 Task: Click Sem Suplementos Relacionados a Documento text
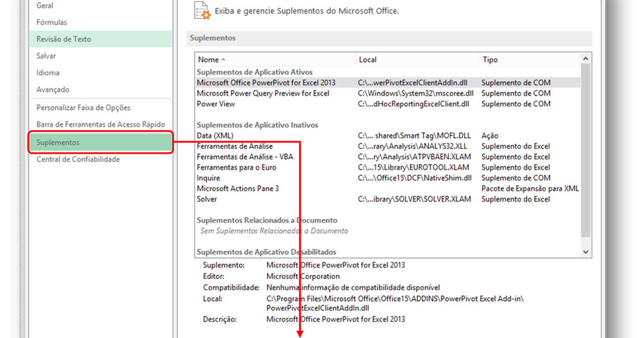275,231
